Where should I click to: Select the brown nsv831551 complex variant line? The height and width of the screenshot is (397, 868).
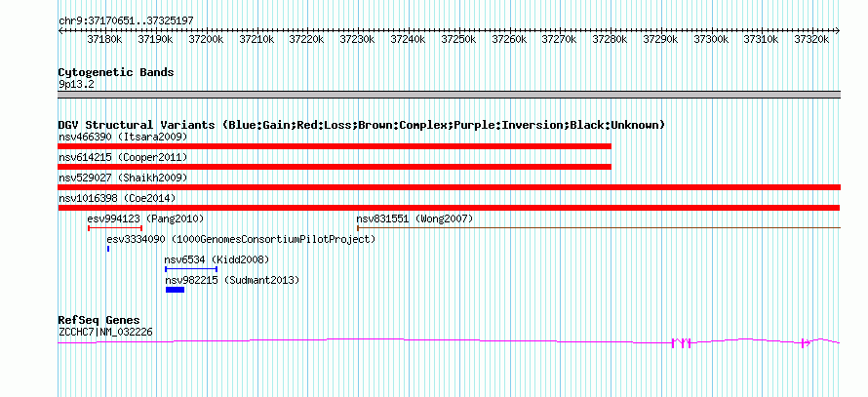tap(599, 227)
